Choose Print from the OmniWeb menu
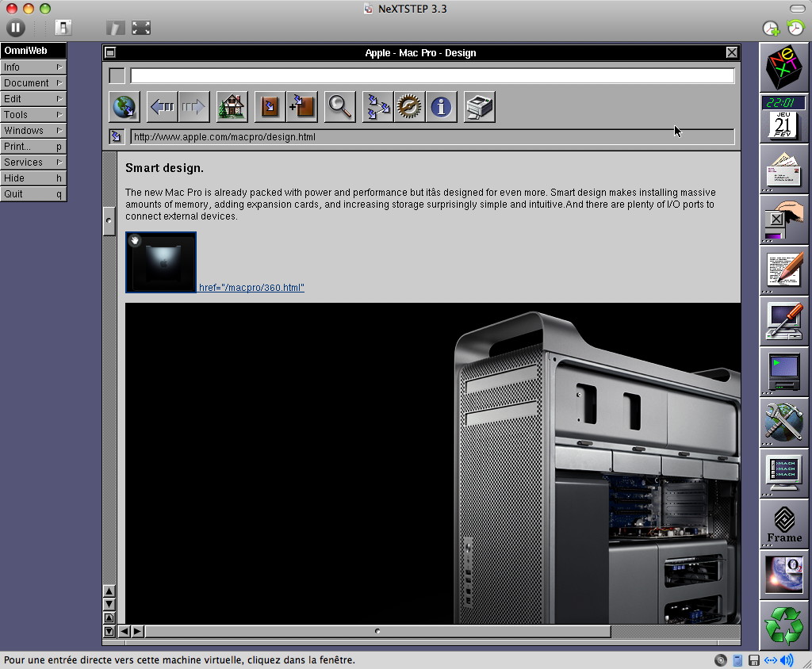Viewport: 812px width, 669px height. pos(33,147)
